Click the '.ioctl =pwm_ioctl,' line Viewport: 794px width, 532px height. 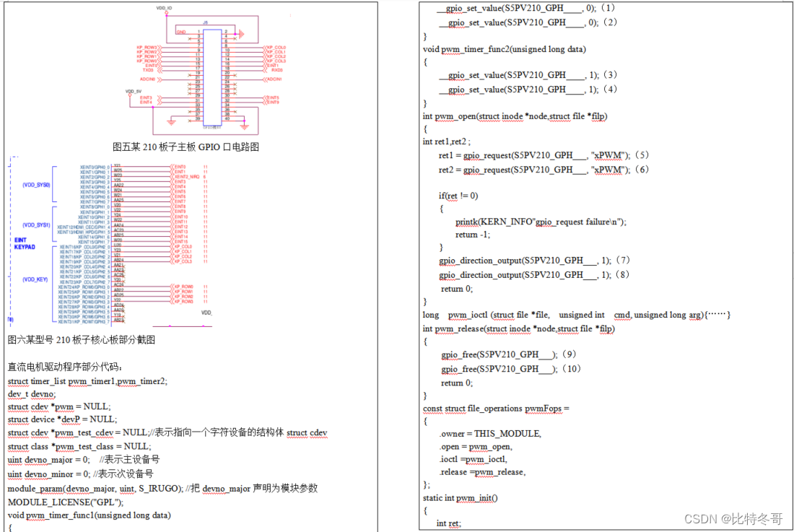pyautogui.click(x=473, y=459)
